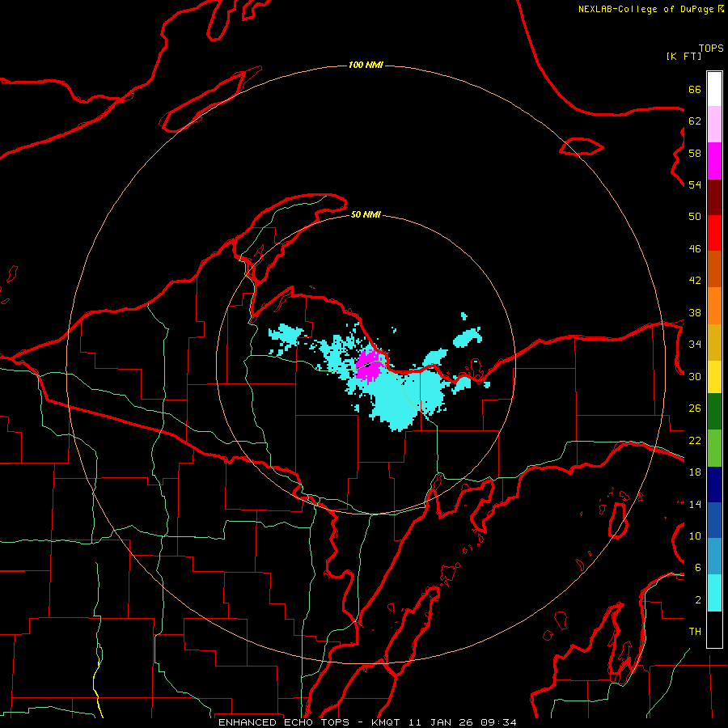Click the '46' legend label
Viewport: 728px width, 728px height.
695,249
